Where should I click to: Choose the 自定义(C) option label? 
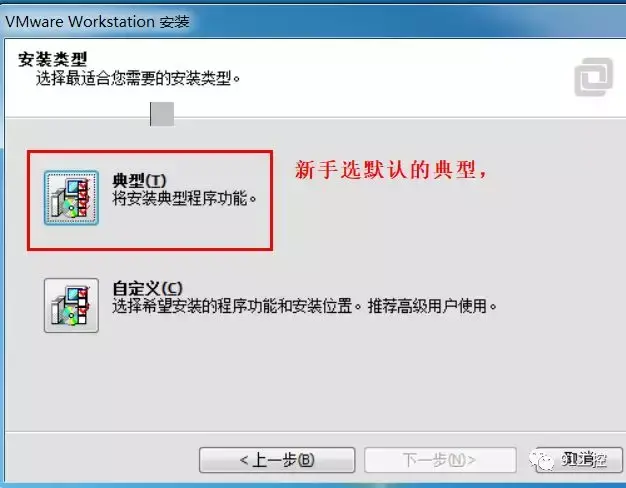[x=147, y=288]
